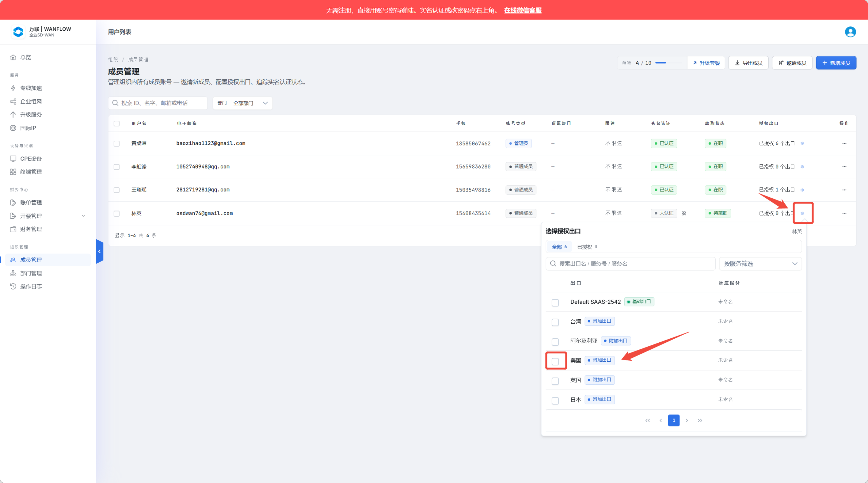Check the 英国 exit checkbox
The image size is (868, 483).
[555, 381]
